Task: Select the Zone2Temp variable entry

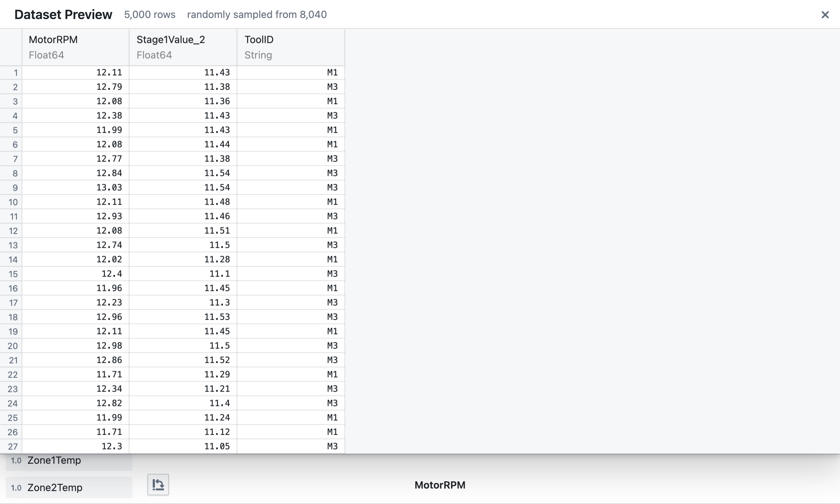Action: point(55,487)
